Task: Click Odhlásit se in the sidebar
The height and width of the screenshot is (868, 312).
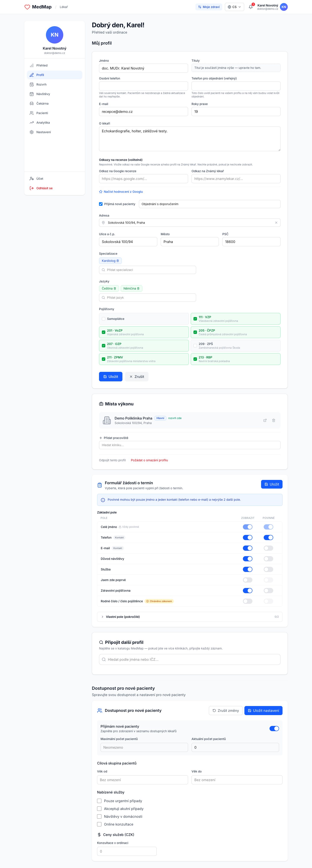Action: tap(55, 188)
